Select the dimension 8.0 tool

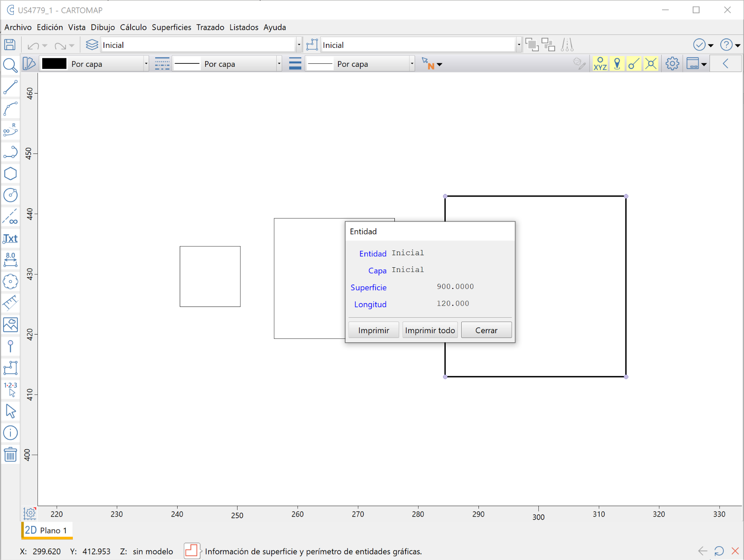coord(10,260)
